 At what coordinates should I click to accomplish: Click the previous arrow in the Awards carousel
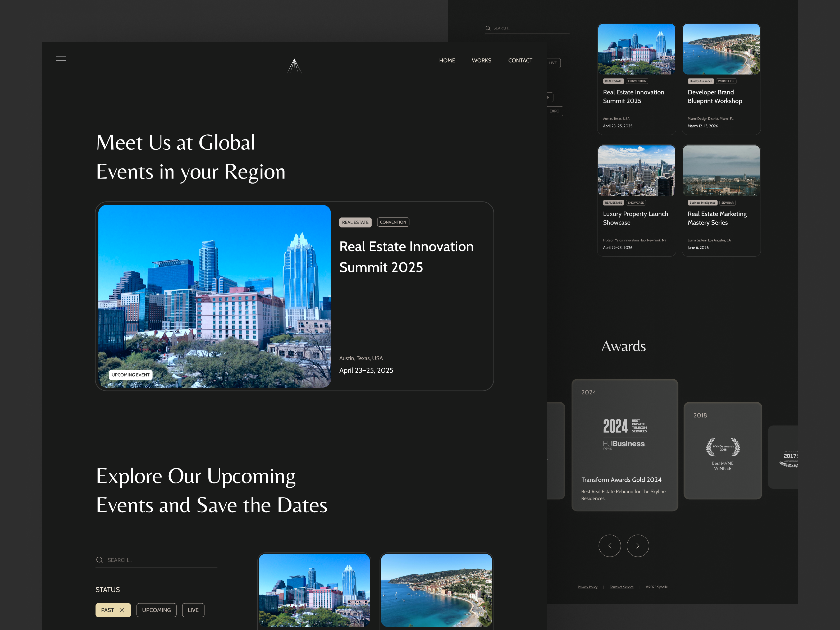click(x=610, y=546)
